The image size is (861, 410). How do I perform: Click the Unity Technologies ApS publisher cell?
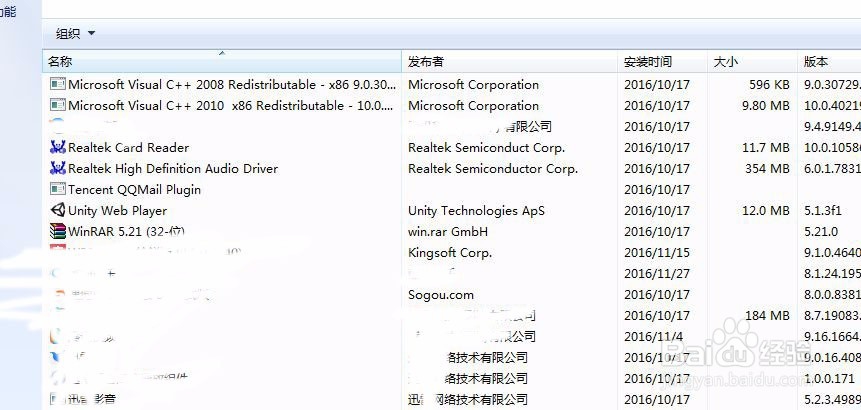coord(477,211)
